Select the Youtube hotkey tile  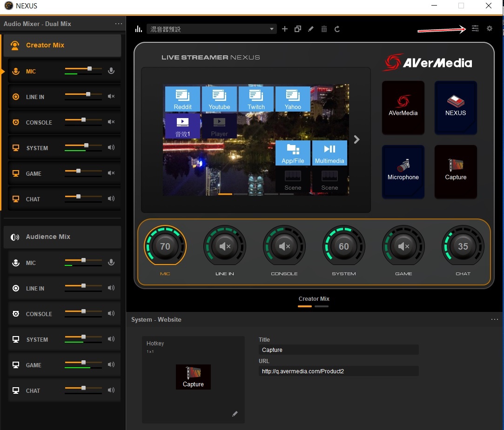[x=220, y=99]
